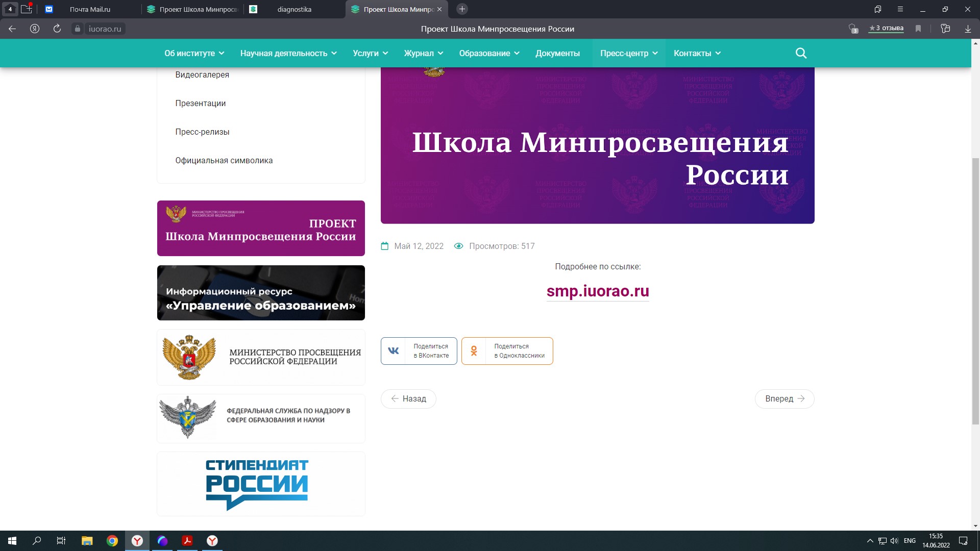Open Windows Start menu
This screenshot has height=551, width=980.
click(12, 541)
